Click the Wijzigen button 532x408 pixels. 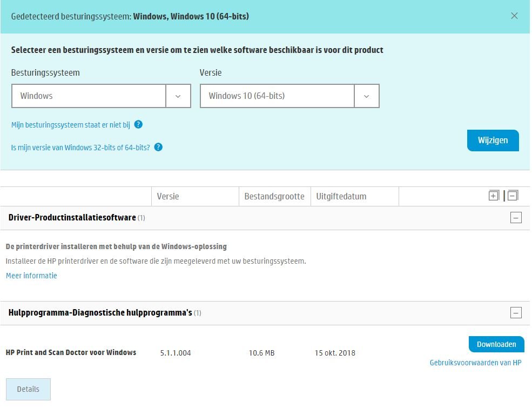pyautogui.click(x=493, y=140)
